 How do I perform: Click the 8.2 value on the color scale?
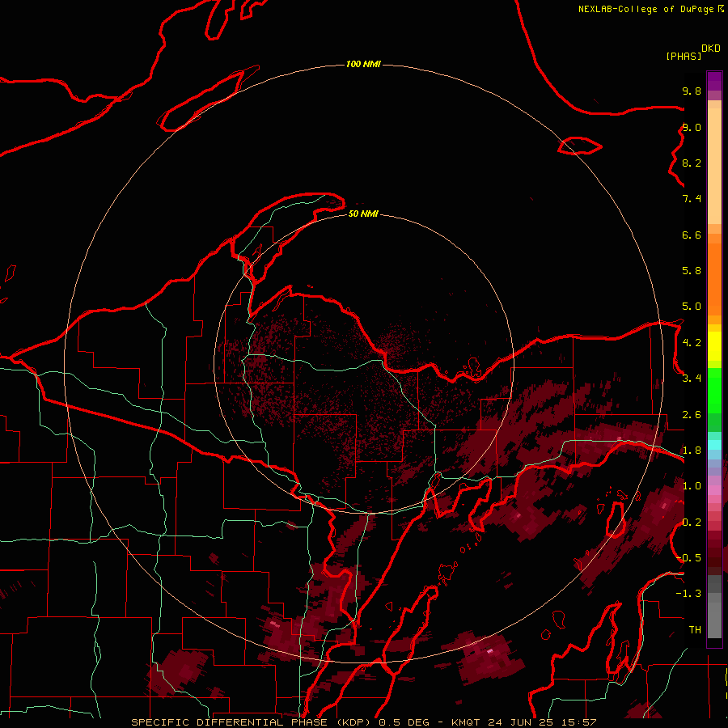coord(692,163)
